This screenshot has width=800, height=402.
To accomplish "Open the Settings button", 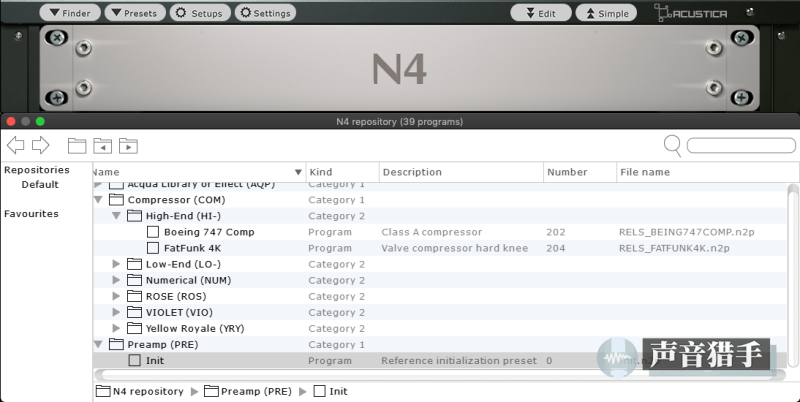I will point(265,13).
